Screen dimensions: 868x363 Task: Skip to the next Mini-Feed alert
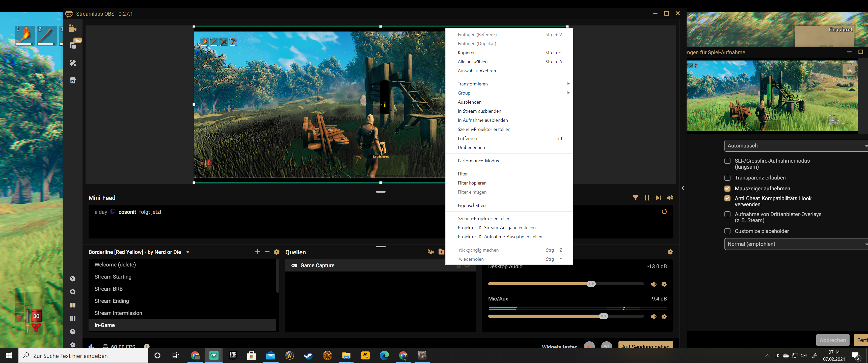click(658, 198)
